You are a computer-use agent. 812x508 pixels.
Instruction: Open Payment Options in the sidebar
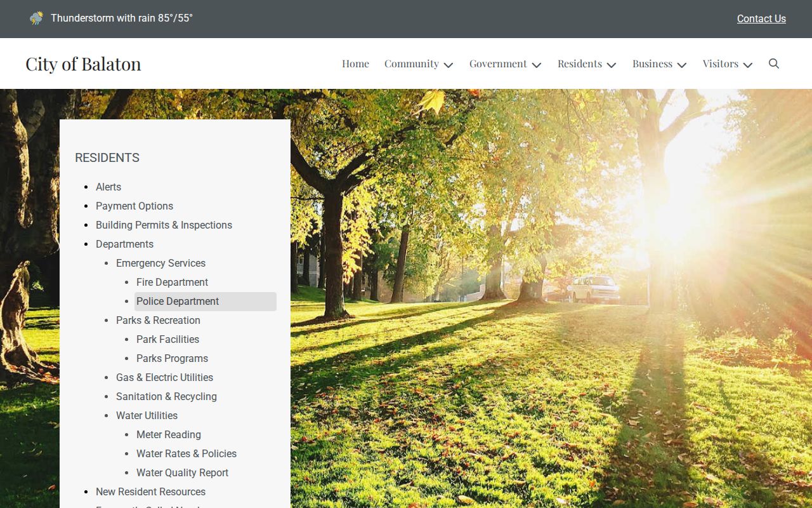coord(134,206)
